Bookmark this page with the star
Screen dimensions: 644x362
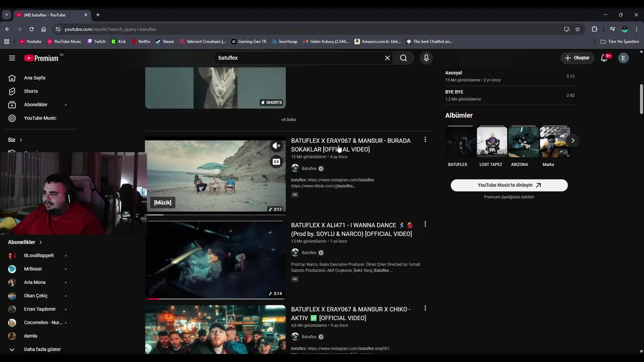point(578,29)
